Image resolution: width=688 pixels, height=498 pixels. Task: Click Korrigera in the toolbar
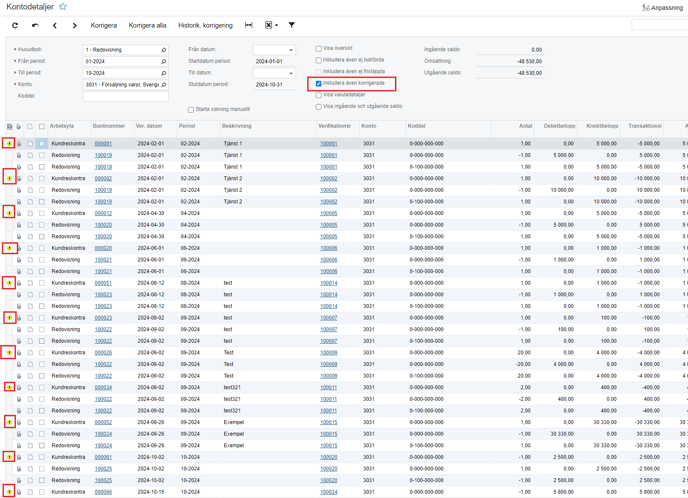pos(104,25)
